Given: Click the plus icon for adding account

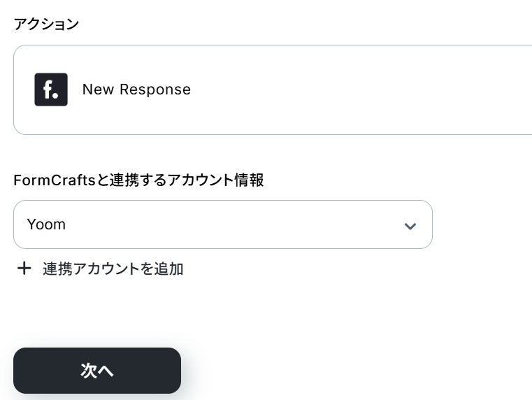Looking at the screenshot, I should coord(24,269).
